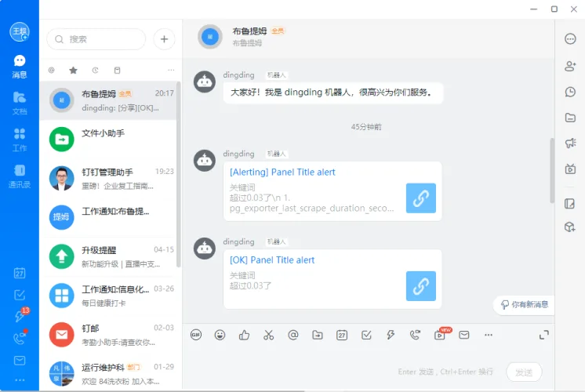Click the user profile avatar at top left
Image resolution: width=585 pixels, height=392 pixels.
tap(20, 32)
